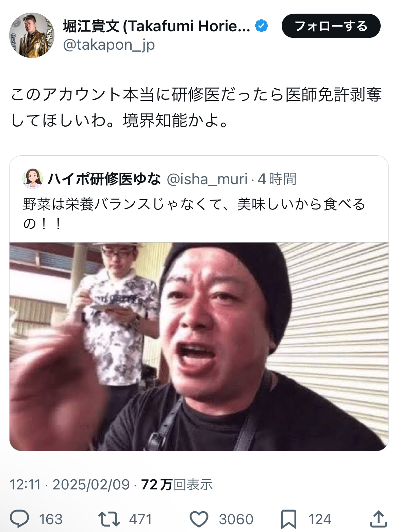Click the フォローする follow button

[x=331, y=26]
